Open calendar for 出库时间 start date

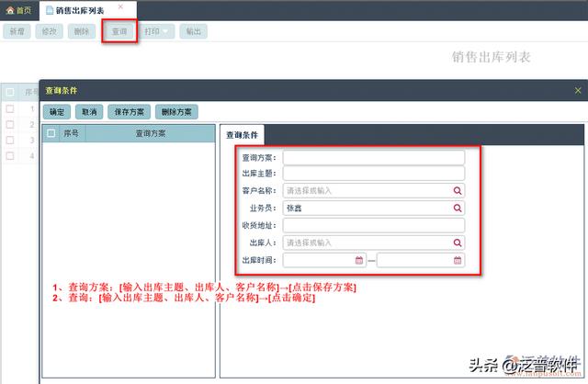coord(359,260)
